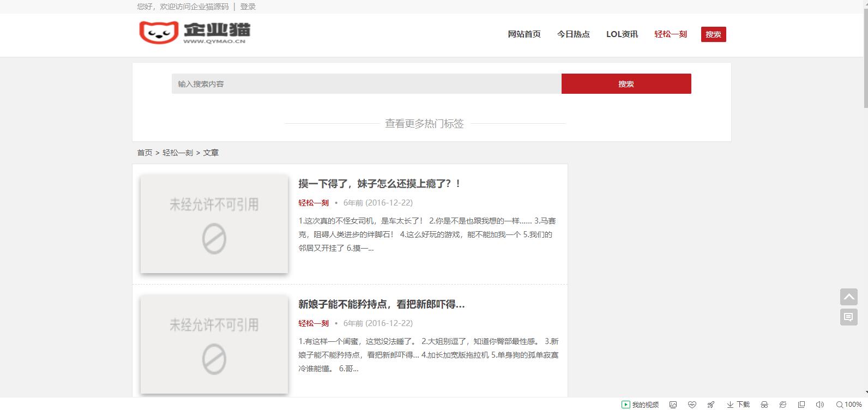Open the 今日热点 navigation item

tap(573, 34)
